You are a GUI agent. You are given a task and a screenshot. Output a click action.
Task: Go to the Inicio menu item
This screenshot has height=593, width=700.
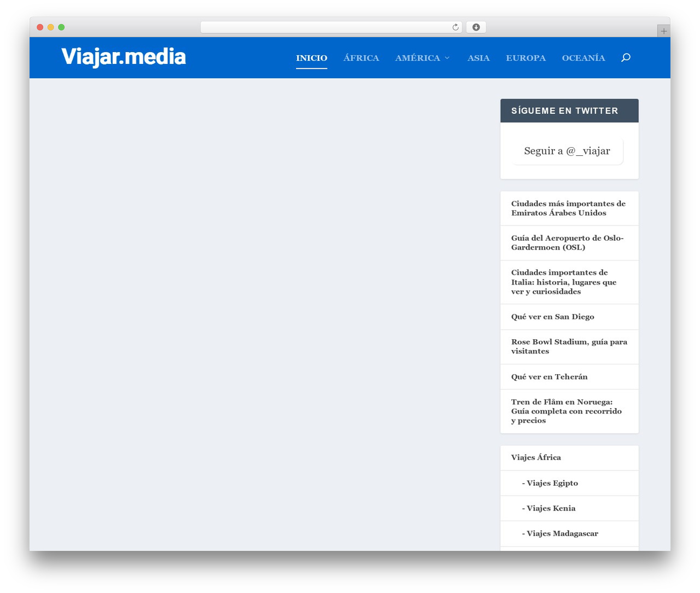(312, 58)
